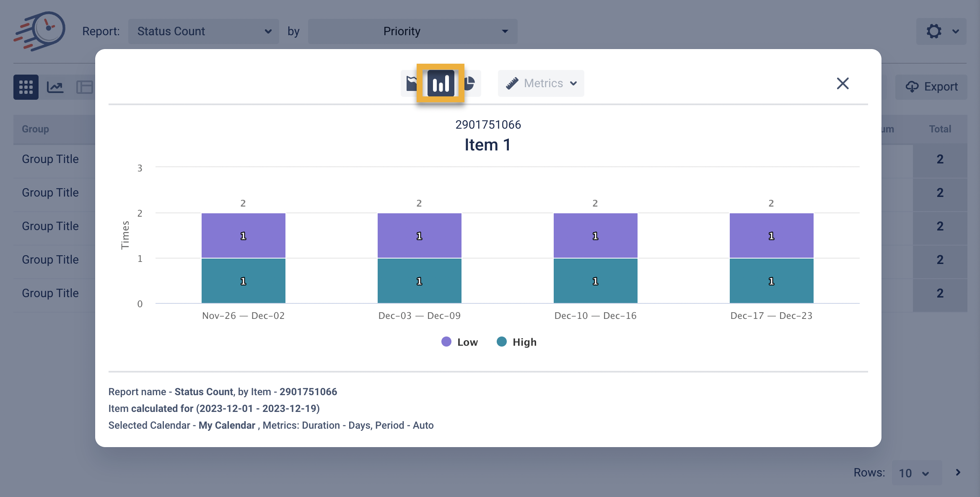Select the bar chart view icon
Viewport: 980px width, 497px height.
coord(441,83)
